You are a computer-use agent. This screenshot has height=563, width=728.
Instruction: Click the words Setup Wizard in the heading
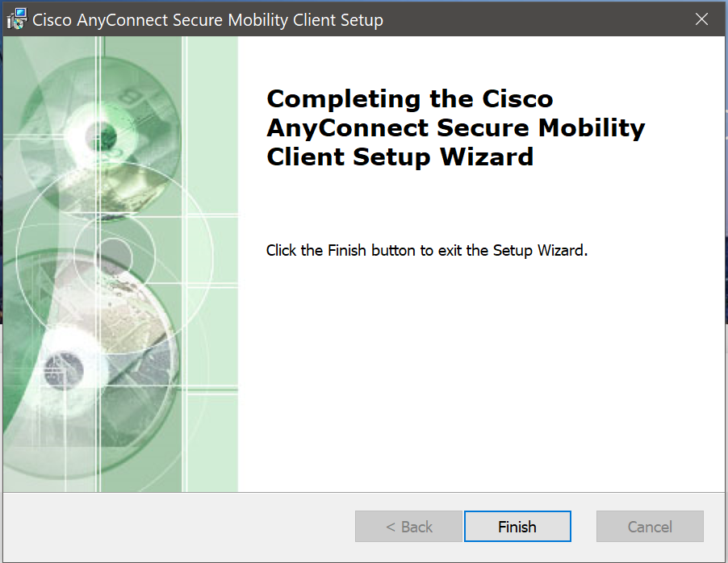443,156
